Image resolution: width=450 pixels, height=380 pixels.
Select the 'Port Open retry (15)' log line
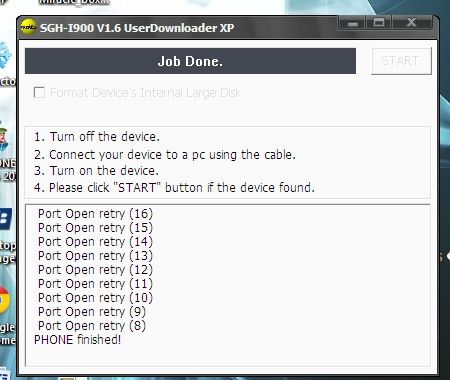95,228
